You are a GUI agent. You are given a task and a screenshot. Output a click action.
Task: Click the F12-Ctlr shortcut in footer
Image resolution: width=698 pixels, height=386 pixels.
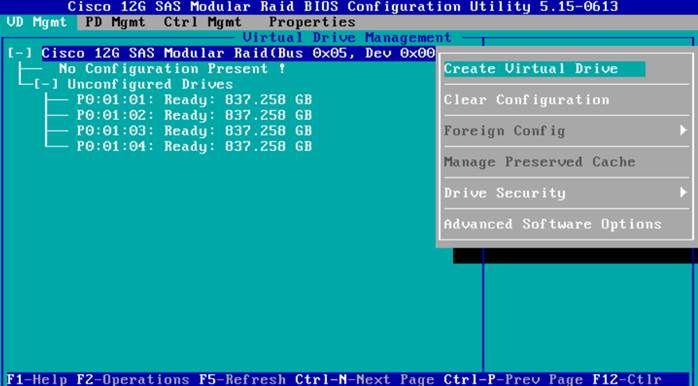[x=627, y=380]
